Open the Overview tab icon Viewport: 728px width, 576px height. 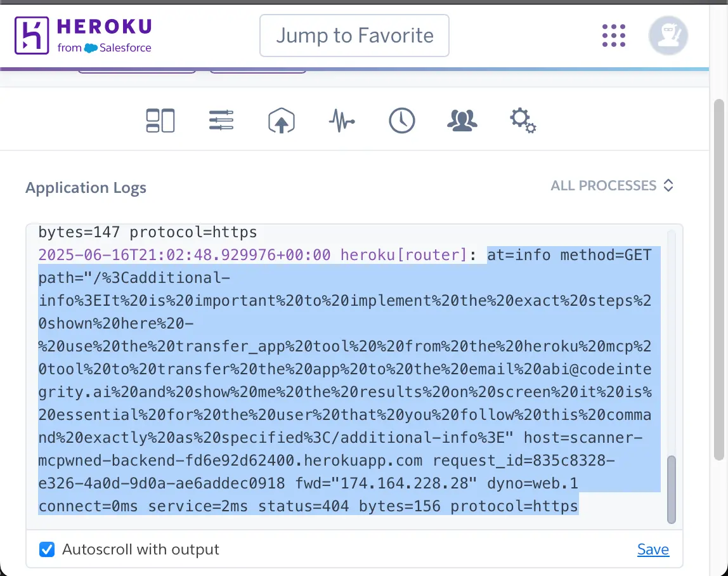point(160,121)
